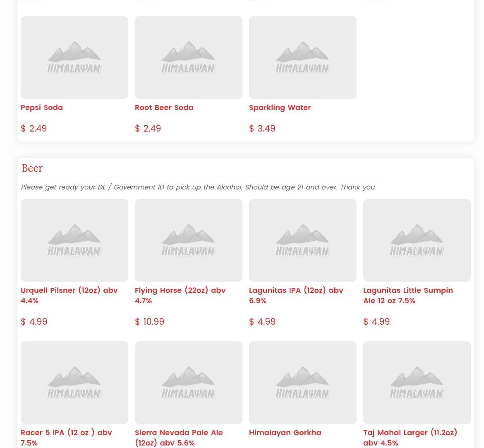Open the Racer 5 IPA product image
Viewport: 484px width, 448px height.
(74, 383)
